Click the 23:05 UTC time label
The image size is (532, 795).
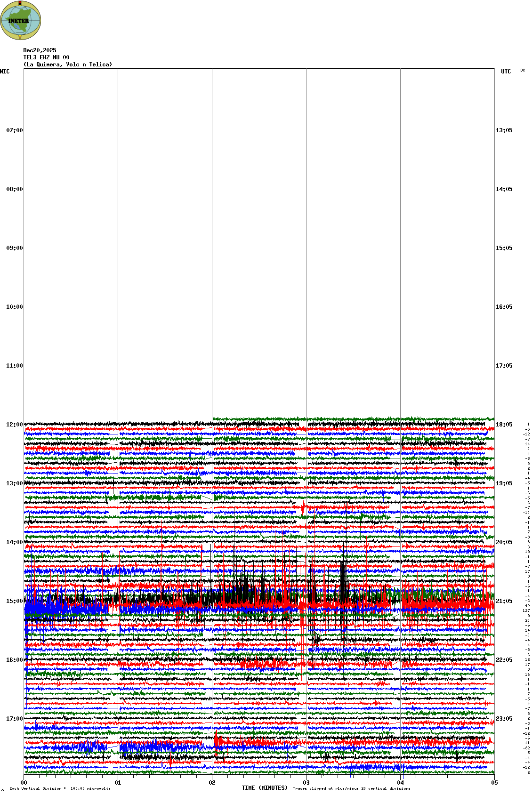(504, 719)
